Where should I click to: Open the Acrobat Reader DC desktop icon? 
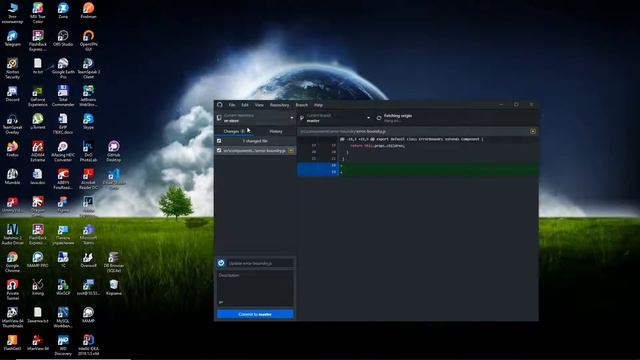coord(88,179)
